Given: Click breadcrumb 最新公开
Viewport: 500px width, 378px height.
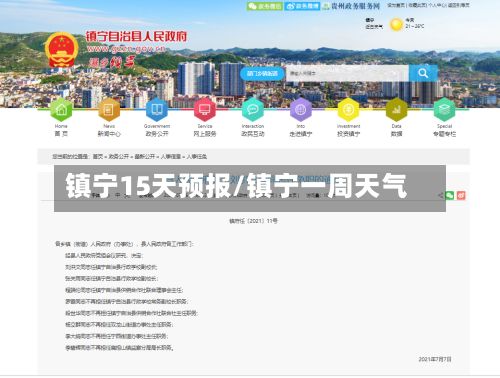Looking at the screenshot, I should [x=145, y=156].
